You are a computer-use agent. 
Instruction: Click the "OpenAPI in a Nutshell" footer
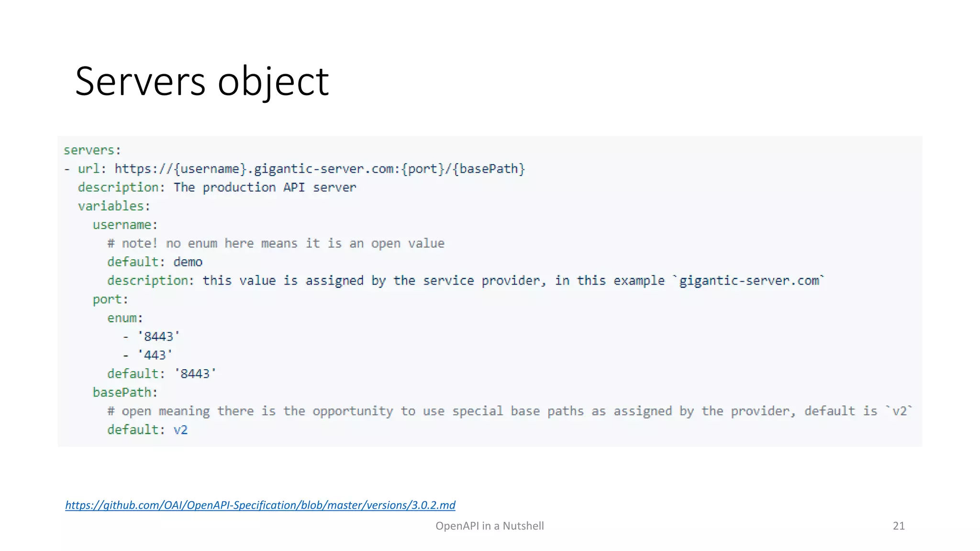[490, 526]
